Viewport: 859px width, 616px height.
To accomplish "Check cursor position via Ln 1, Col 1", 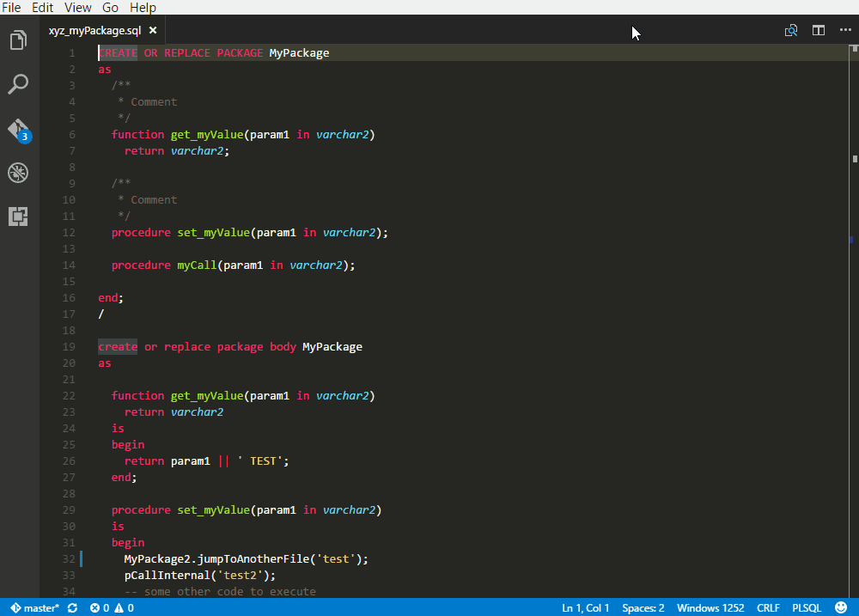I will click(585, 607).
